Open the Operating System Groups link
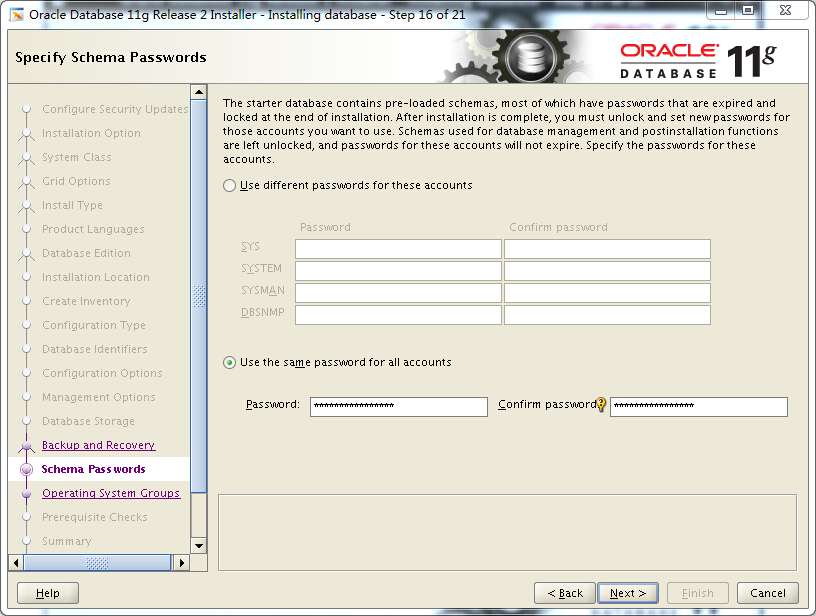 (111, 493)
